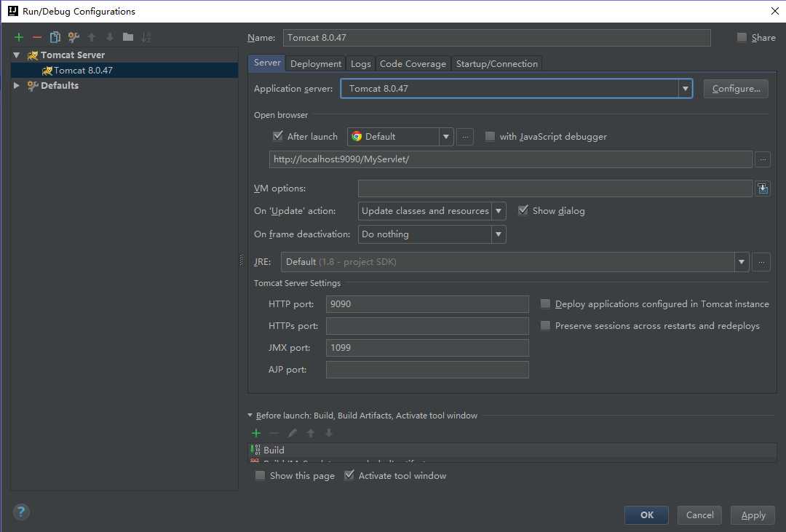Open the help question mark icon
This screenshot has height=532, width=786.
coord(22,512)
